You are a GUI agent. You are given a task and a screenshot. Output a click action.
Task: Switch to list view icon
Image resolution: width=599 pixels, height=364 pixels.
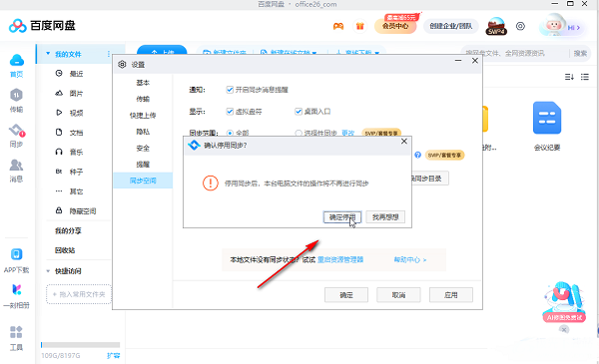585,77
